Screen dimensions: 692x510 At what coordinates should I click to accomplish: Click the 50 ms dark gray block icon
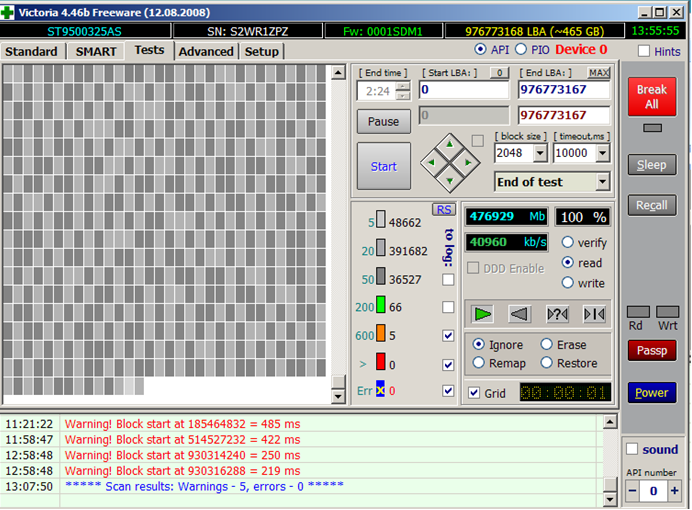coord(380,276)
